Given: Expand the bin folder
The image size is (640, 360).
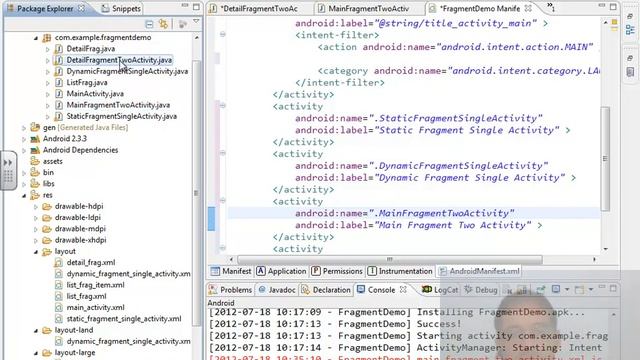Looking at the screenshot, I should 24,173.
